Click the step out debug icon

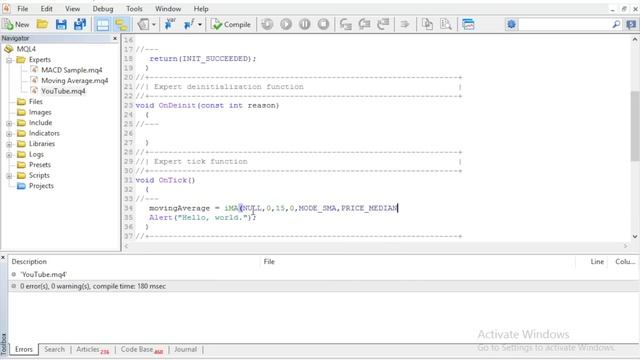pyautogui.click(x=383, y=24)
